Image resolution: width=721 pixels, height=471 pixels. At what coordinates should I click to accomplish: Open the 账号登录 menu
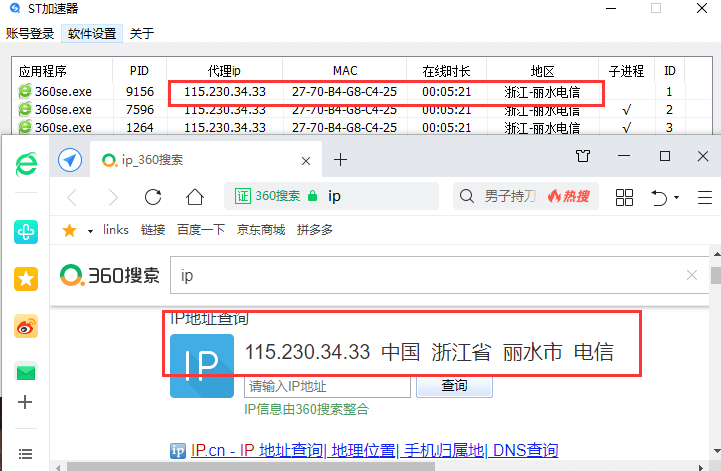(30, 33)
